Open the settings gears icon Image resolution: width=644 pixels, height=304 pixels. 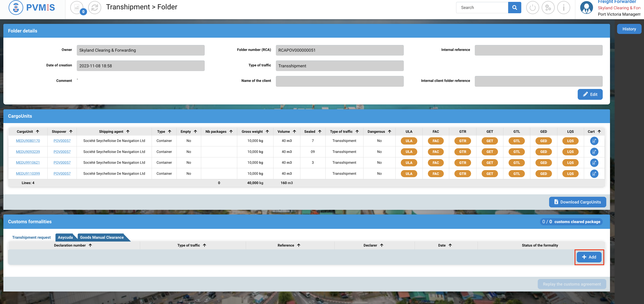tap(548, 7)
